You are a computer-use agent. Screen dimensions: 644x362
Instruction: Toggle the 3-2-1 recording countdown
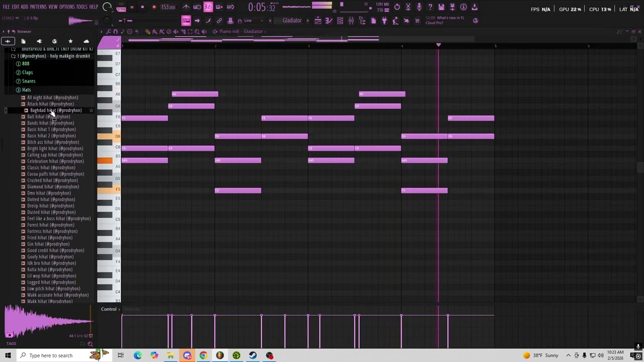208,7
